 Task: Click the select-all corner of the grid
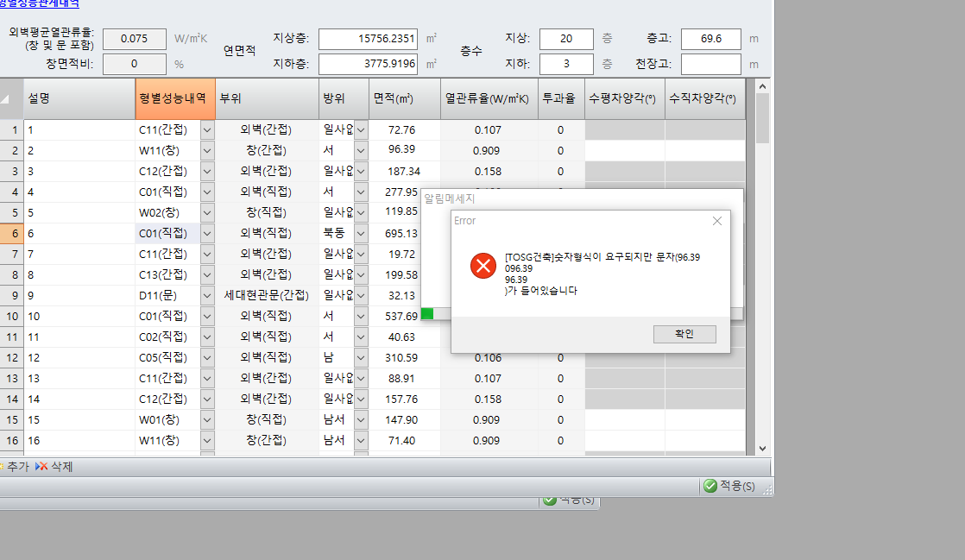pos(10,98)
